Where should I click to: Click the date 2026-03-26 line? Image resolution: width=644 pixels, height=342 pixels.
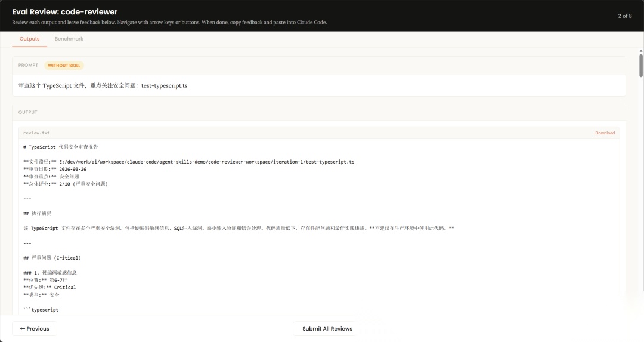point(55,169)
